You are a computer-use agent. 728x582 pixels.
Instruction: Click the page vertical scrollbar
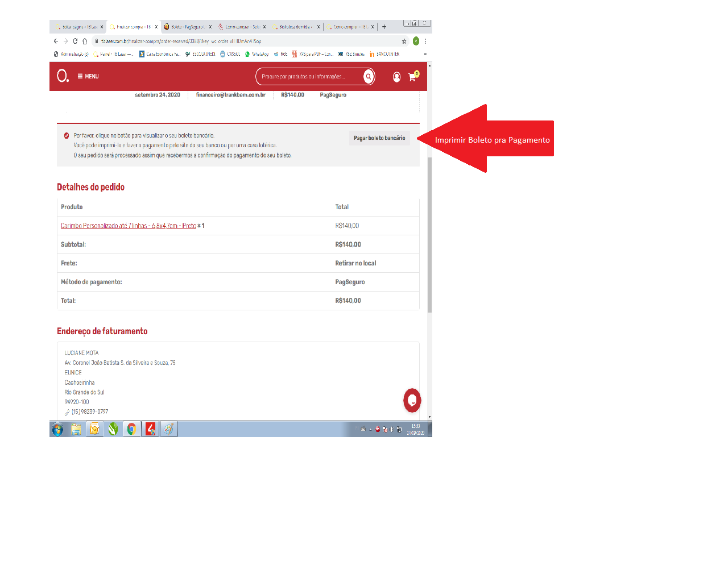coord(429,233)
